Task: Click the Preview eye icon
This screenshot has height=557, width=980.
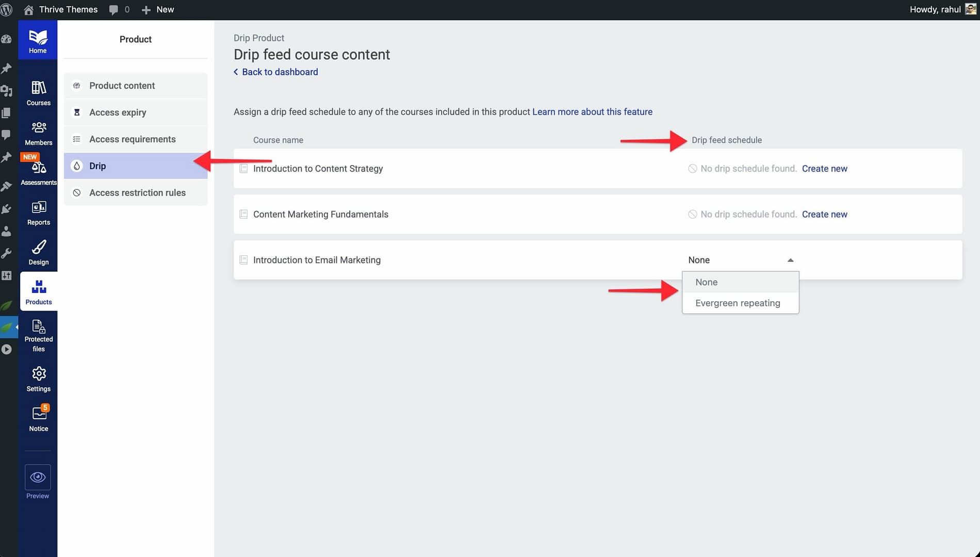Action: point(38,478)
